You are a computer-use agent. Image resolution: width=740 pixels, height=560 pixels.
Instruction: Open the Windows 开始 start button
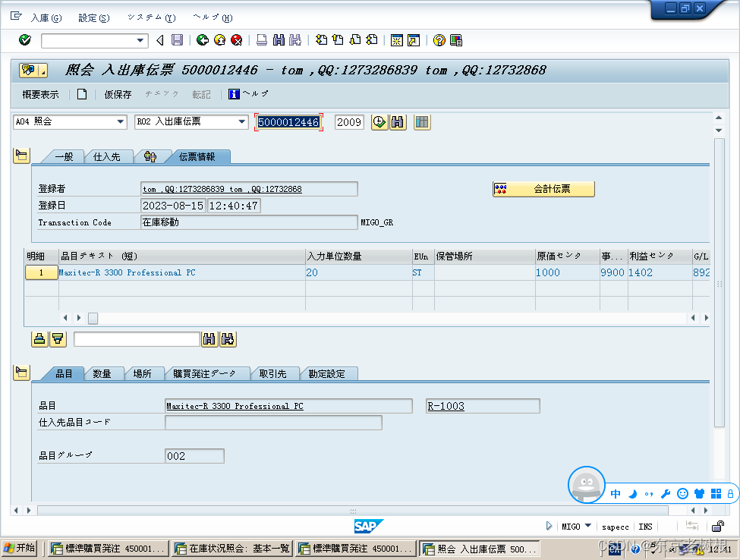(19, 548)
